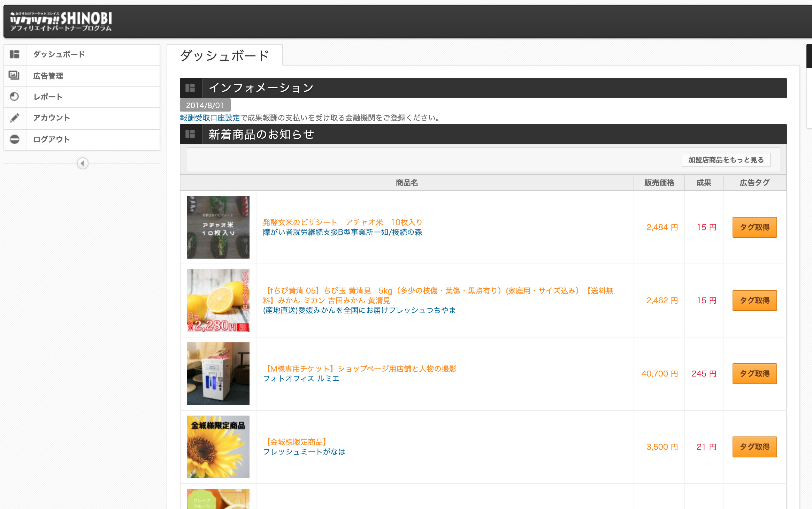Click the account pencil icon
This screenshot has height=509, width=812.
coord(15,118)
